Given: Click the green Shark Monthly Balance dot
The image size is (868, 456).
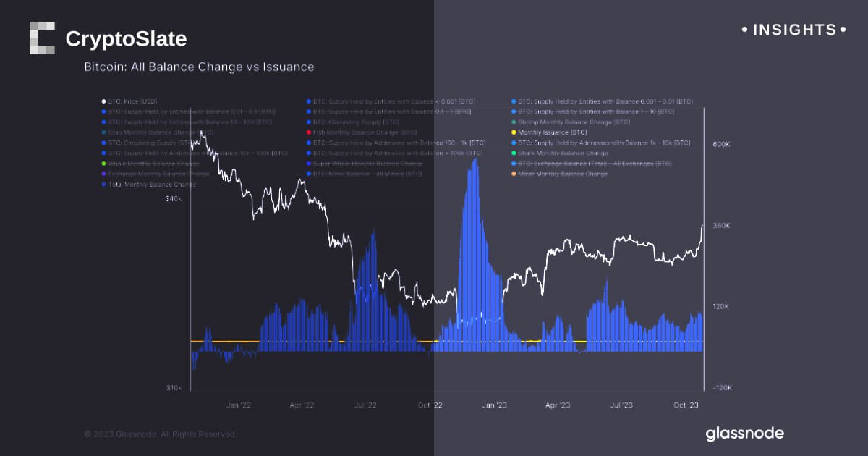Looking at the screenshot, I should tap(514, 153).
